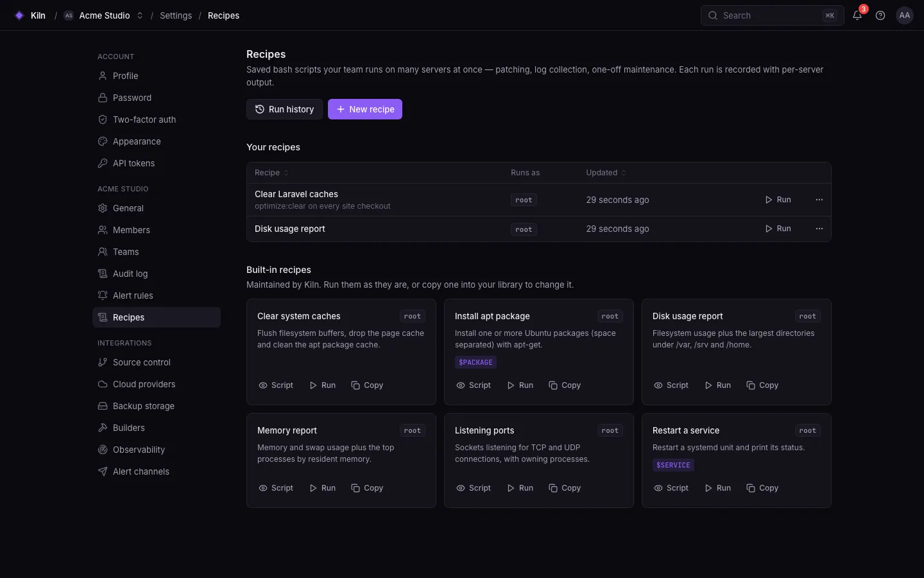
Task: Run the Clear Laravel caches recipe
Action: [778, 200]
